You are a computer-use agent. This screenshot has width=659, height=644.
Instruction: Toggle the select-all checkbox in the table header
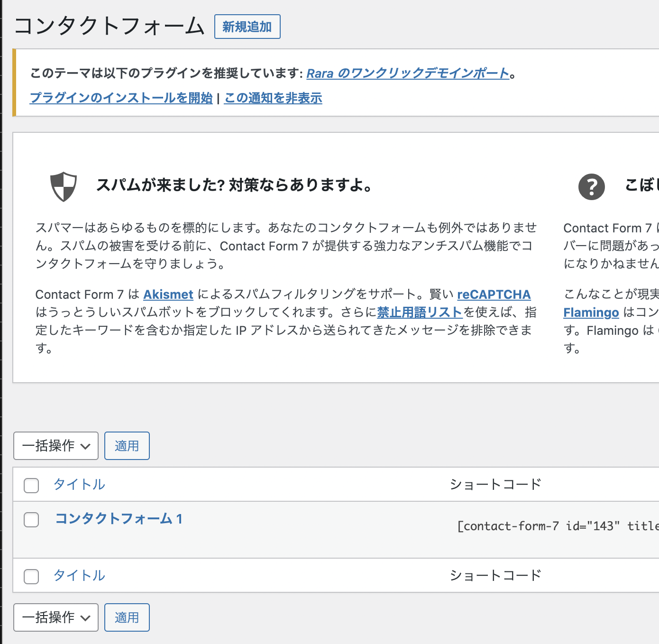[x=31, y=485]
